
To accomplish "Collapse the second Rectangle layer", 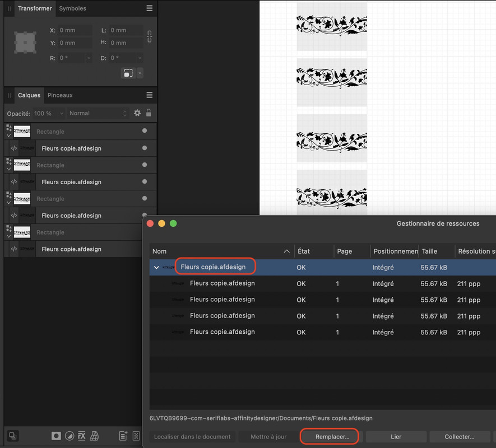I will (x=8, y=169).
